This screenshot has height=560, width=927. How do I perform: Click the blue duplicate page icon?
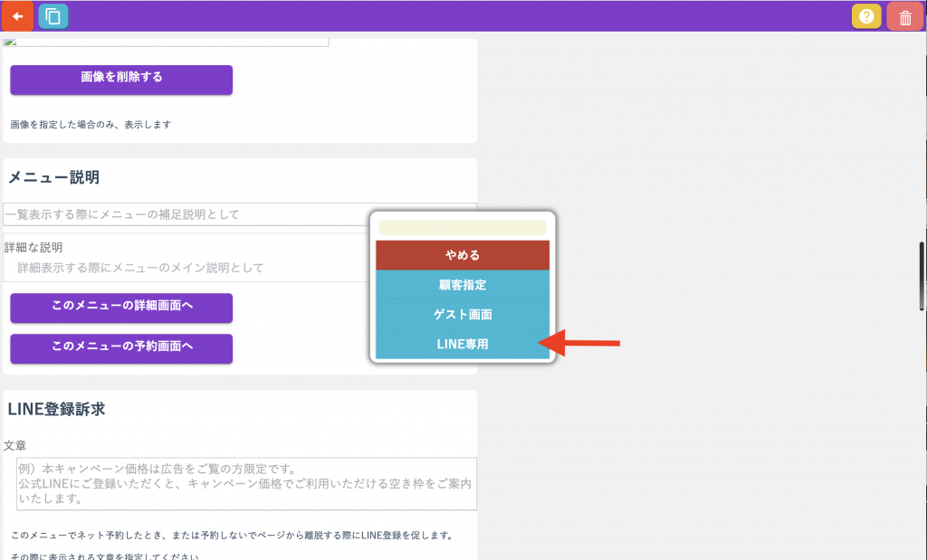[53, 16]
